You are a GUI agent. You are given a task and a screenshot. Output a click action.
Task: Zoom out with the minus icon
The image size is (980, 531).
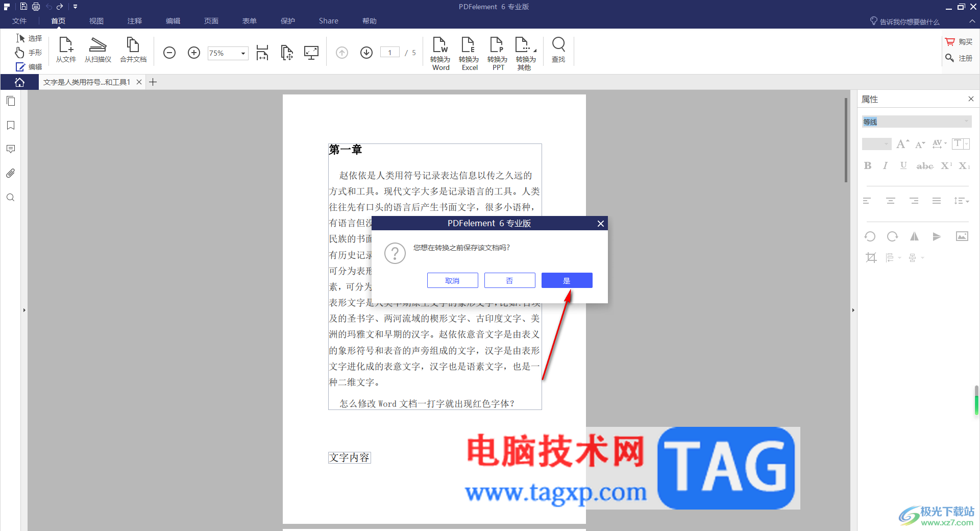tap(169, 53)
